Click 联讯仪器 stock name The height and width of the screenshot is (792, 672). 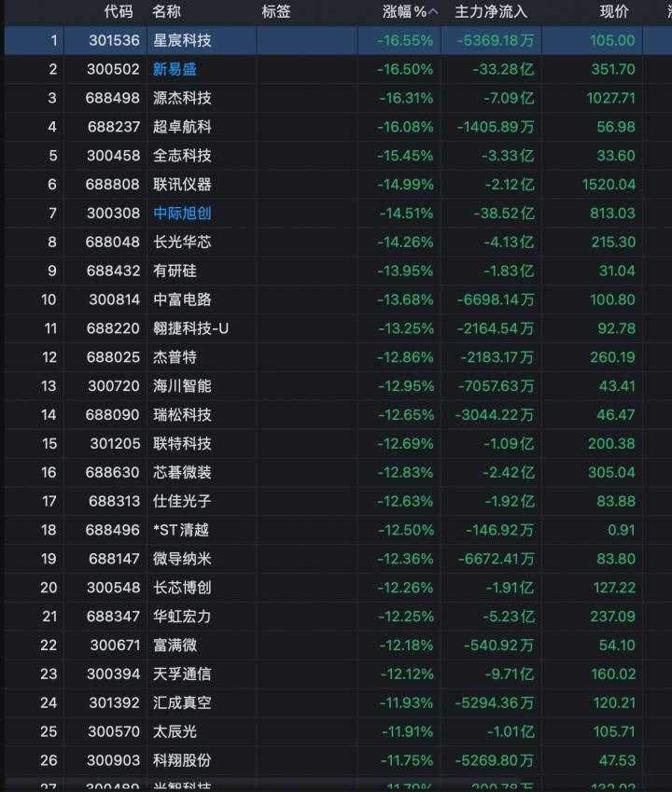[x=182, y=185]
